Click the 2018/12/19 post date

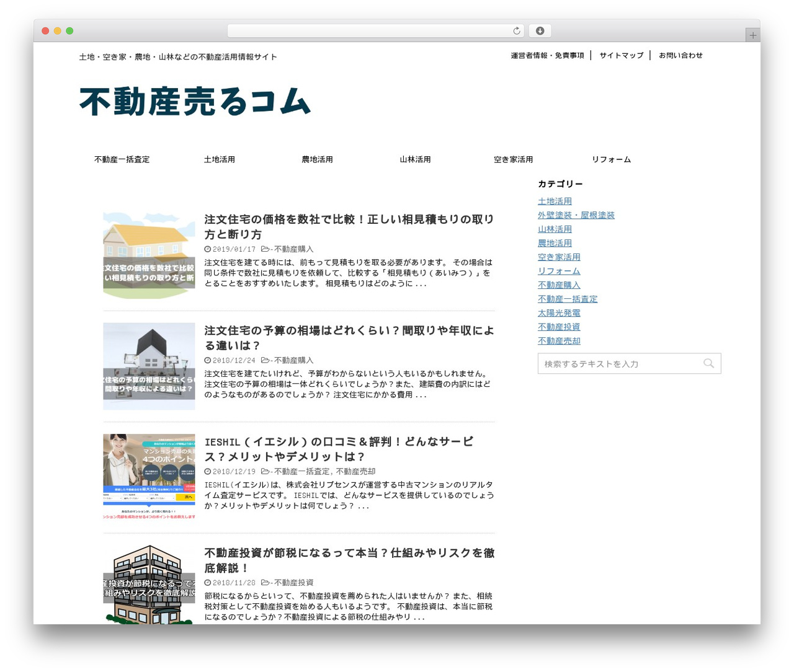coord(234,472)
